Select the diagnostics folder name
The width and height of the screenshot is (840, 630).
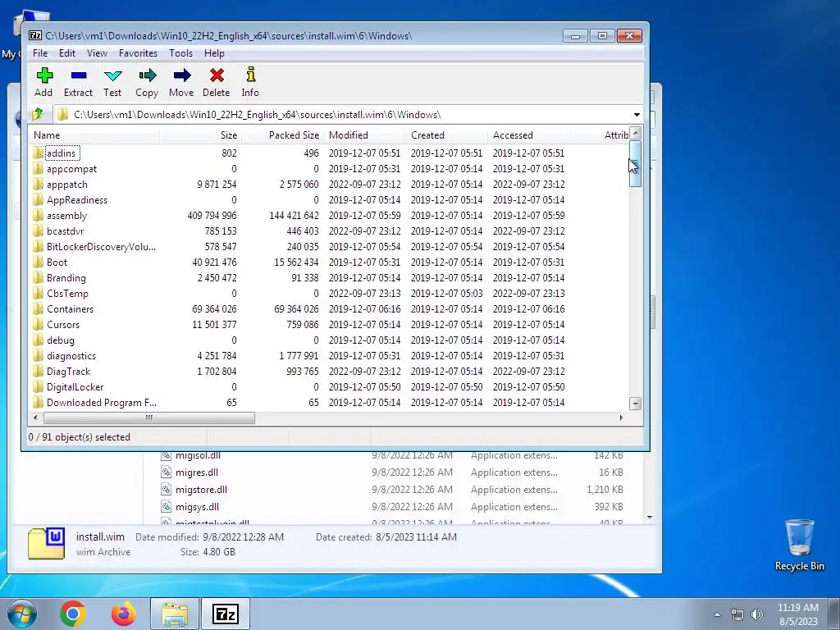[x=71, y=356]
